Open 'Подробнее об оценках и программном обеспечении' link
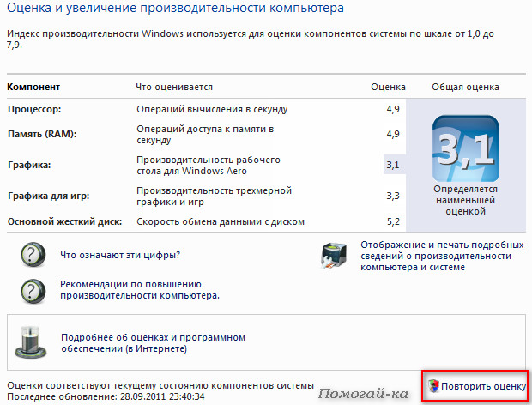 coord(153,343)
